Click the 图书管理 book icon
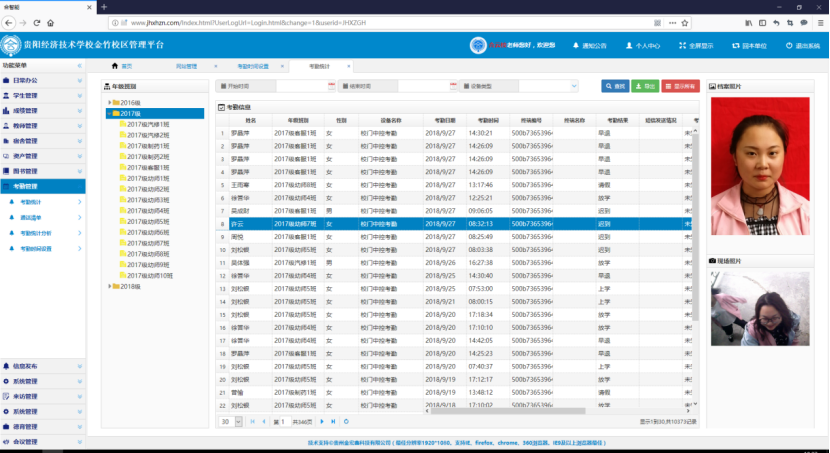Image resolution: width=830 pixels, height=453 pixels. [6, 171]
